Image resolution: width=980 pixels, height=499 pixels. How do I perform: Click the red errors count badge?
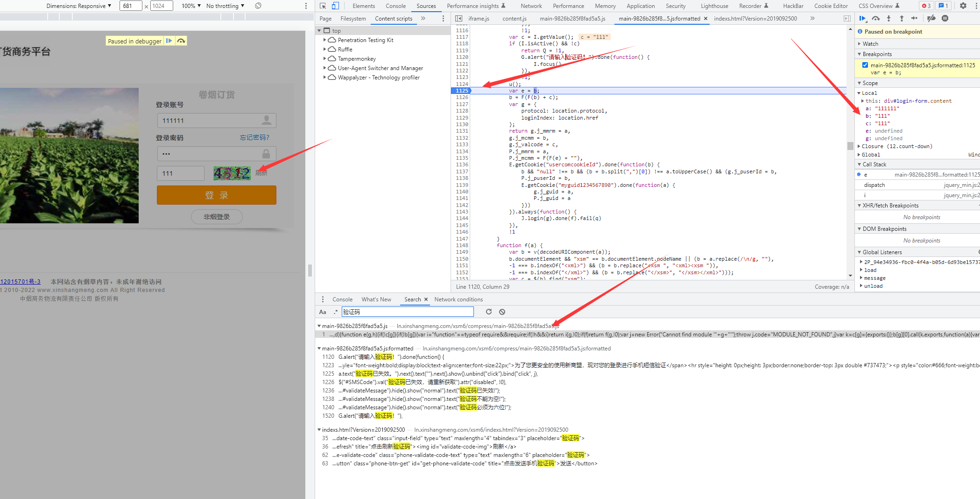pyautogui.click(x=926, y=6)
